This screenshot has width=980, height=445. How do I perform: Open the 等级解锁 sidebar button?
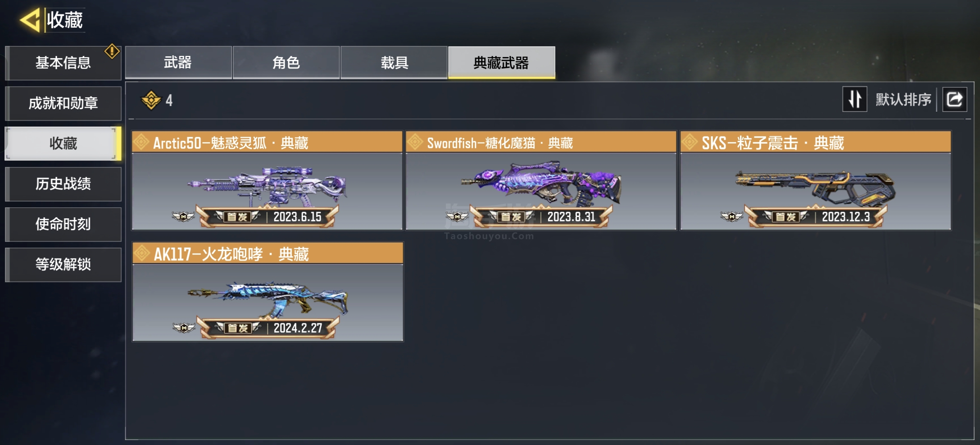pos(63,264)
